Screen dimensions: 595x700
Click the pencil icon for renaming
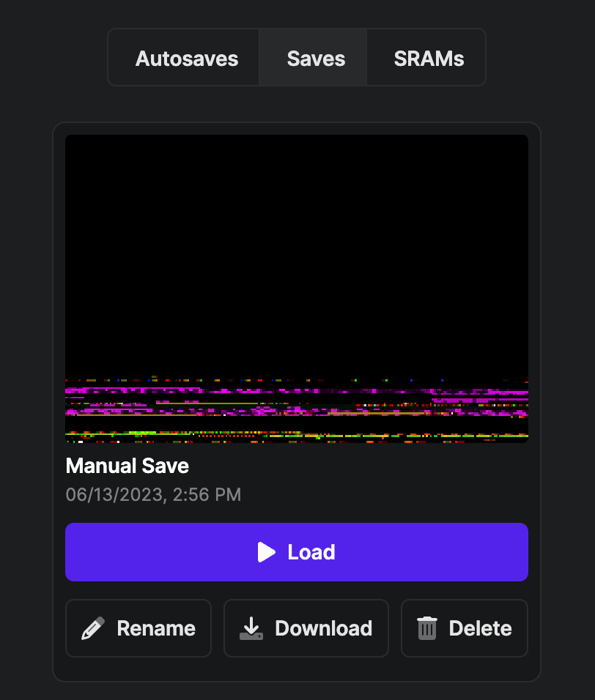(93, 628)
